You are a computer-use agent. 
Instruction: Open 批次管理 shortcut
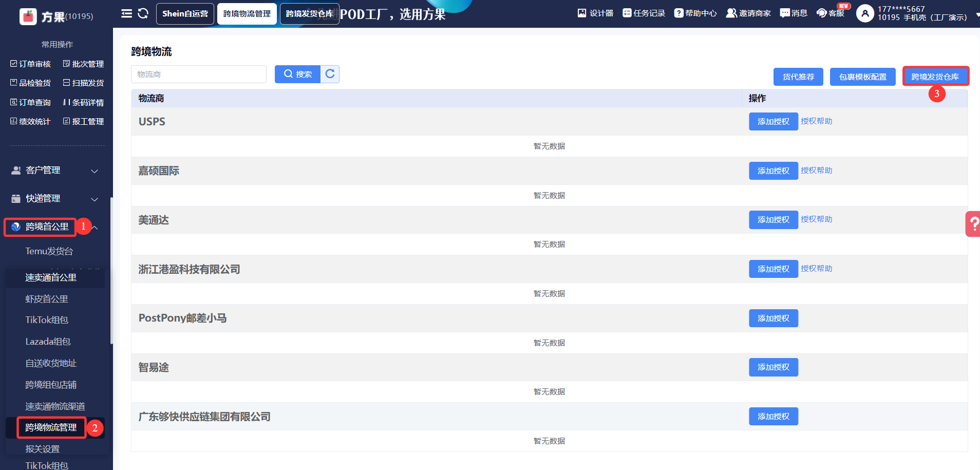83,64
